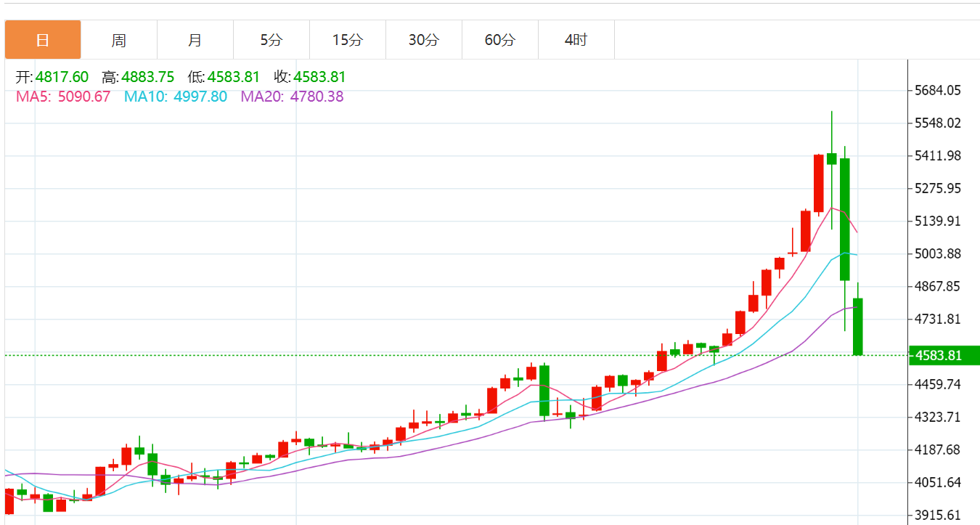Click the green current price tag on axis
This screenshot has width=980, height=525.
(941, 355)
